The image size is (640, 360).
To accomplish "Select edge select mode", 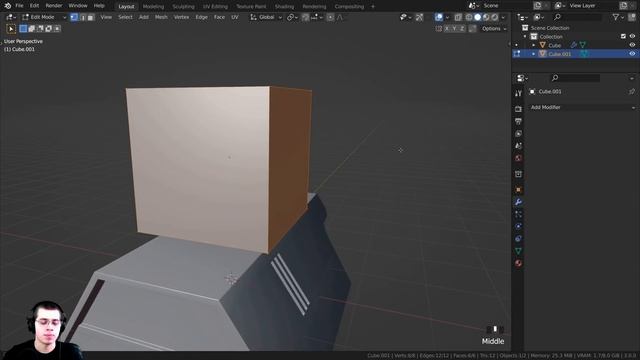I will (x=82, y=17).
